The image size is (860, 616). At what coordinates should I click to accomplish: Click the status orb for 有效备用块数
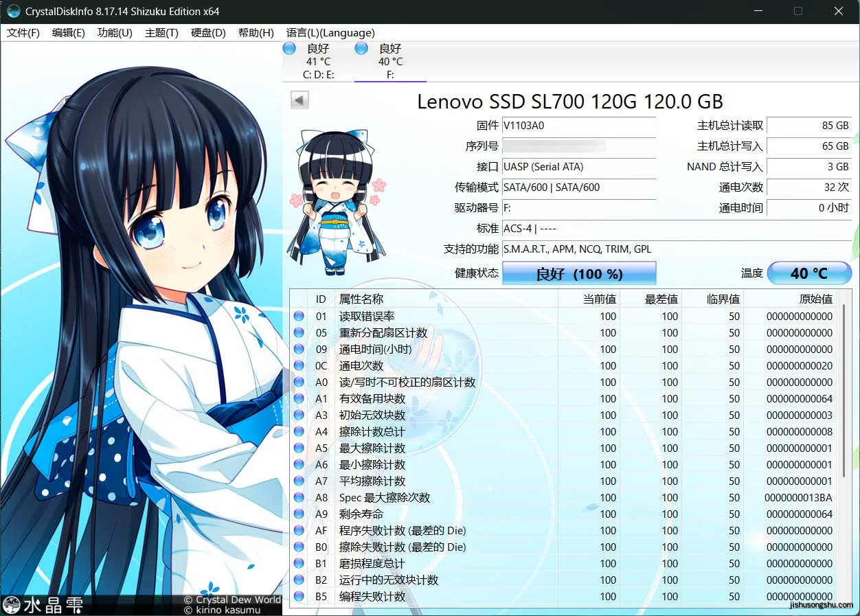point(299,398)
